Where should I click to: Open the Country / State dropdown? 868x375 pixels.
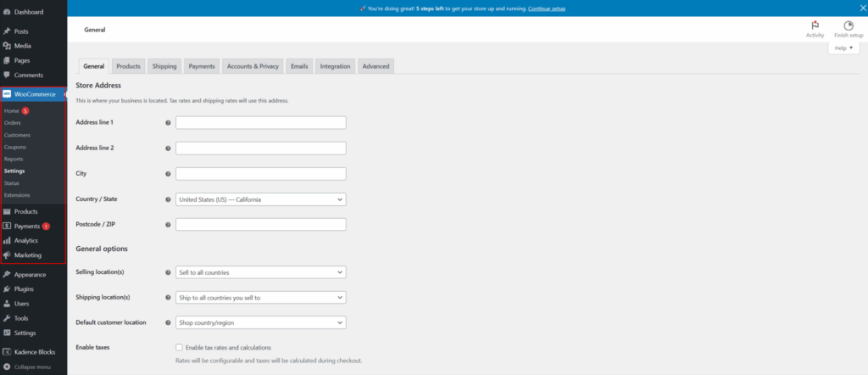coord(260,199)
